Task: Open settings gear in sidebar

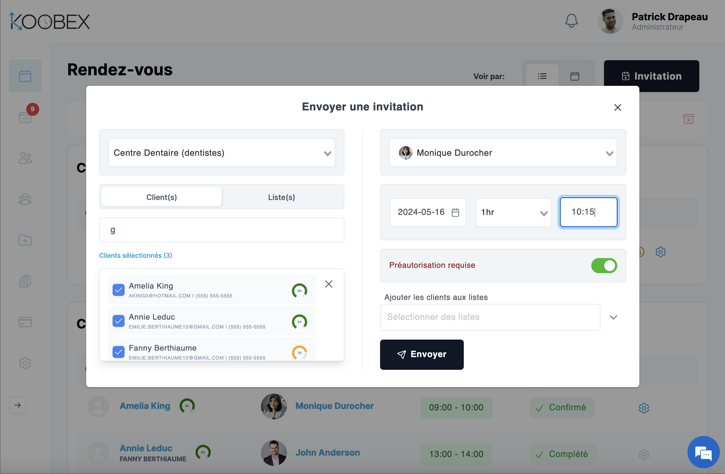Action: click(x=25, y=363)
